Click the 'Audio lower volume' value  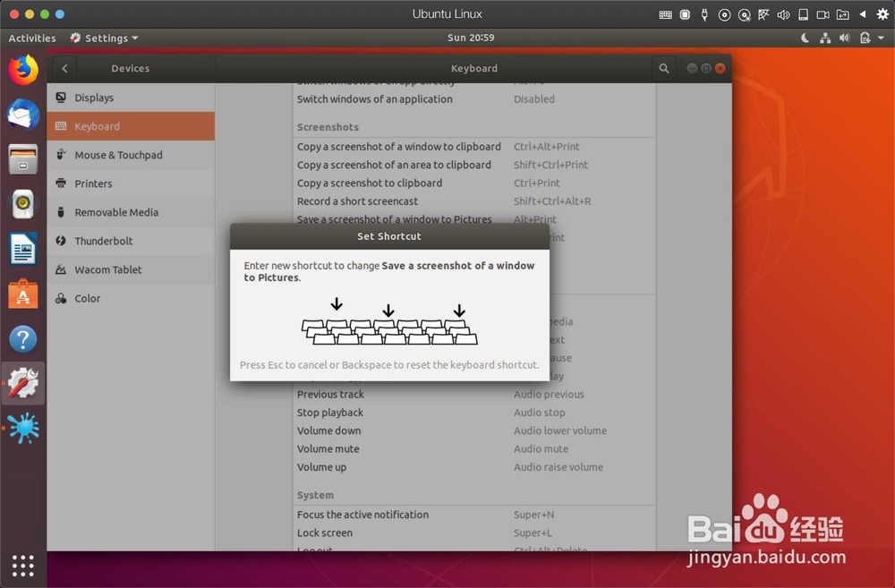tap(560, 431)
